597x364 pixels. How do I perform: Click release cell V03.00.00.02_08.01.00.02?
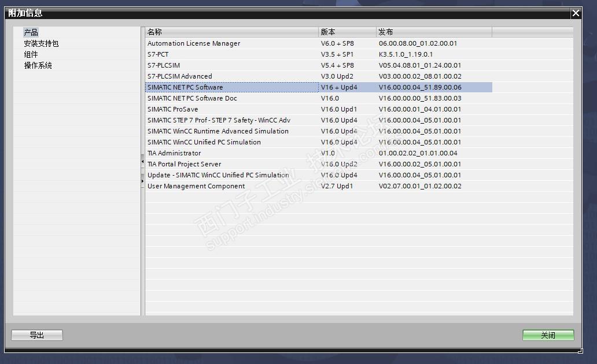(434, 76)
